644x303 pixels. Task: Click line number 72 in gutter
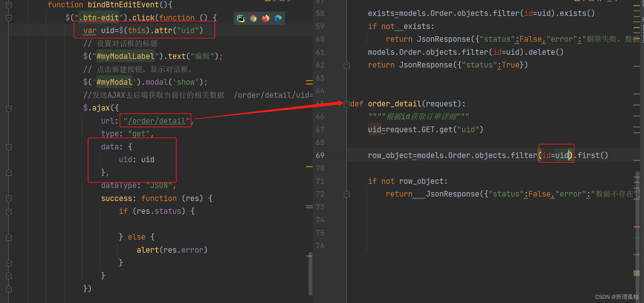320,194
